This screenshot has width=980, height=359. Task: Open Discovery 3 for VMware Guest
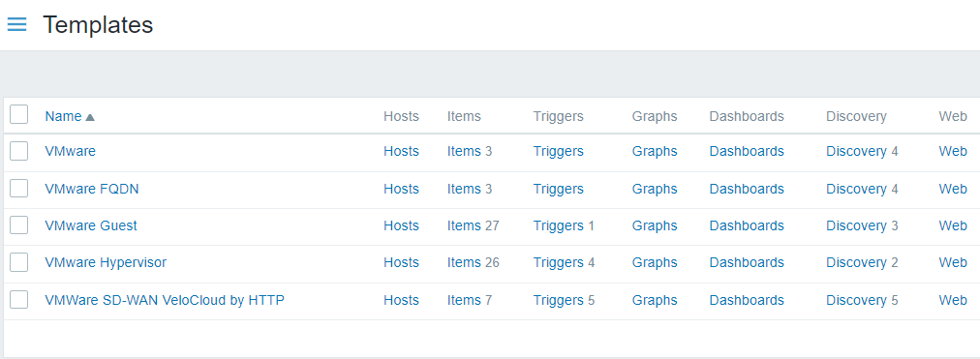(856, 225)
